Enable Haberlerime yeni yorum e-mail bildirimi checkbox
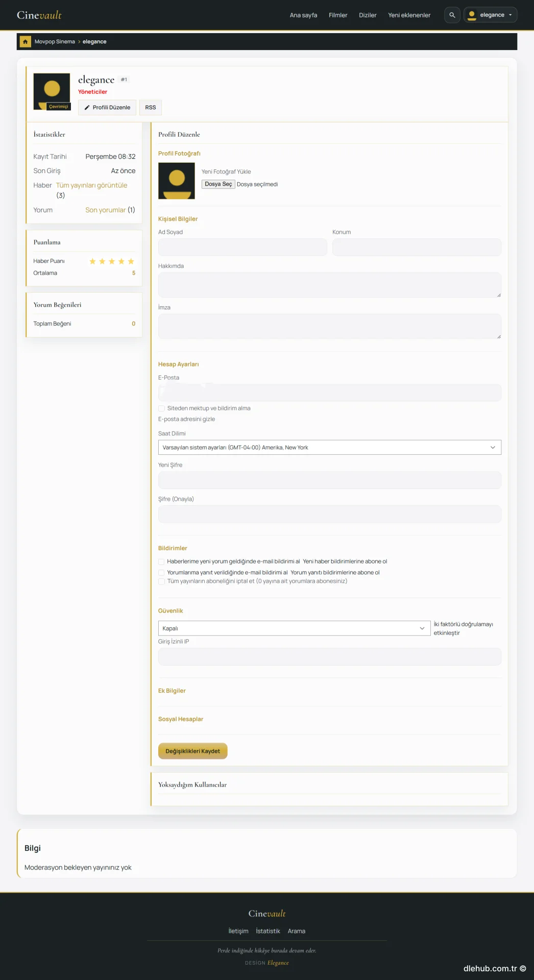The height and width of the screenshot is (980, 534). coord(161,561)
